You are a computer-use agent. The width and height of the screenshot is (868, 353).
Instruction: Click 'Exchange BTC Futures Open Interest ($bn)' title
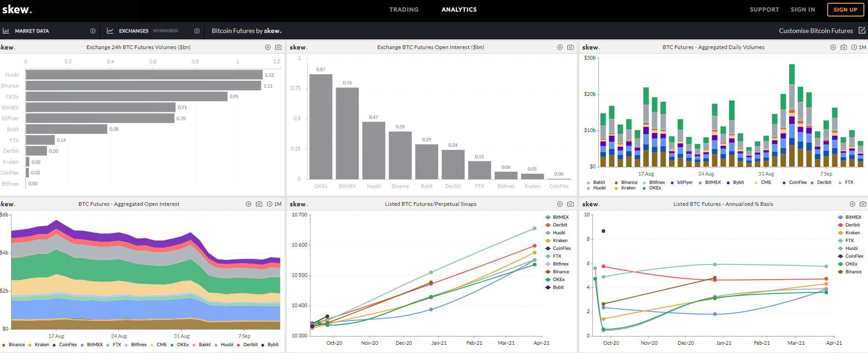[x=431, y=47]
